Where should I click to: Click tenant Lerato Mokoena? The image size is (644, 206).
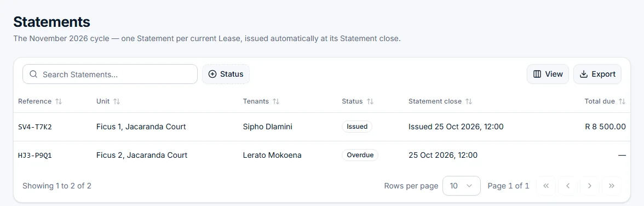click(x=272, y=155)
